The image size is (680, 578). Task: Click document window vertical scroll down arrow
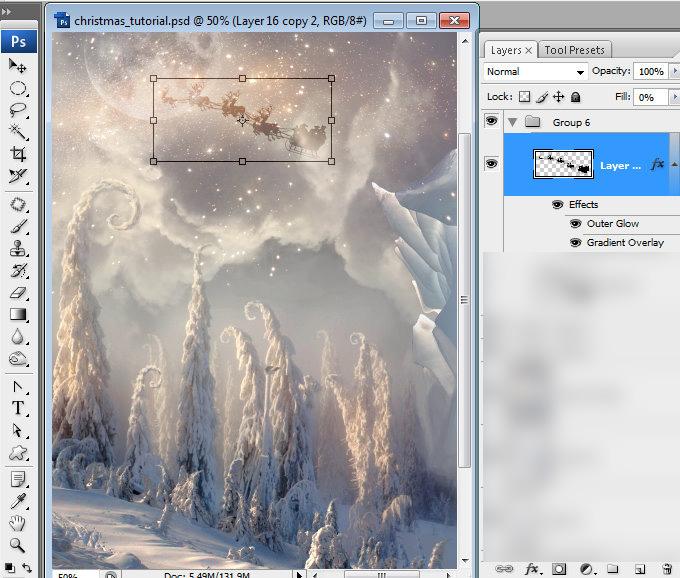[464, 561]
